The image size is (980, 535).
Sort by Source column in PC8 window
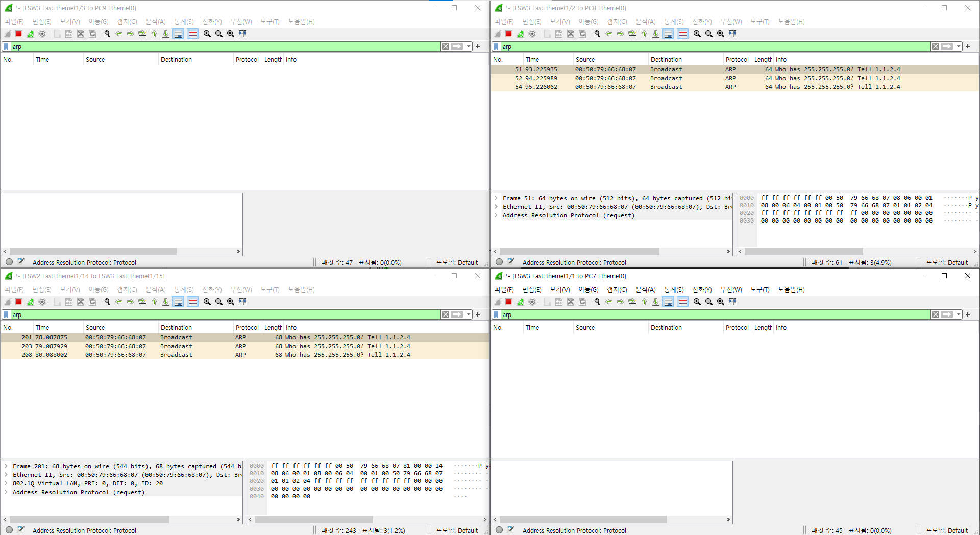(x=610, y=60)
